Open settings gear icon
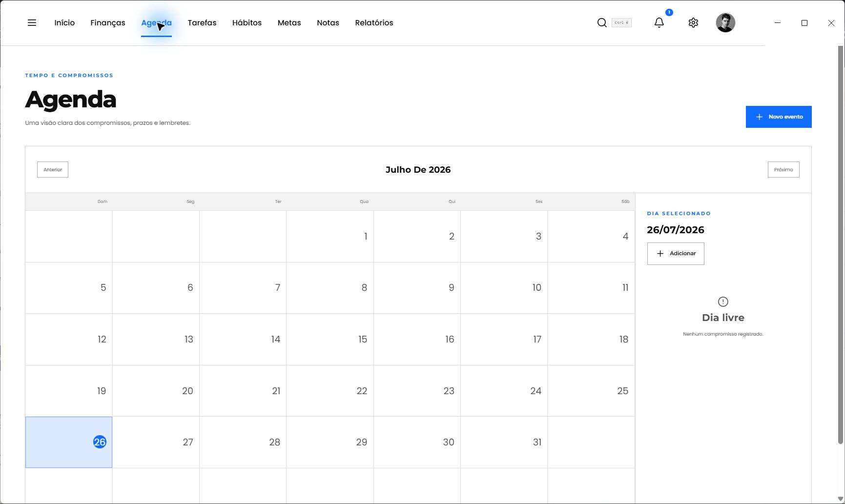845x504 pixels. 693,22
